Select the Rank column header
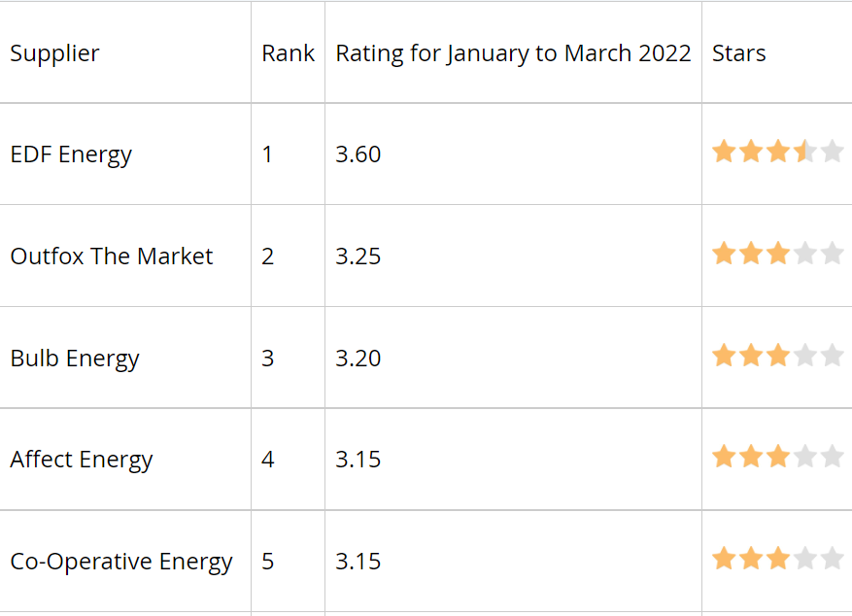Viewport: 852px width, 616px height. pyautogui.click(x=288, y=53)
